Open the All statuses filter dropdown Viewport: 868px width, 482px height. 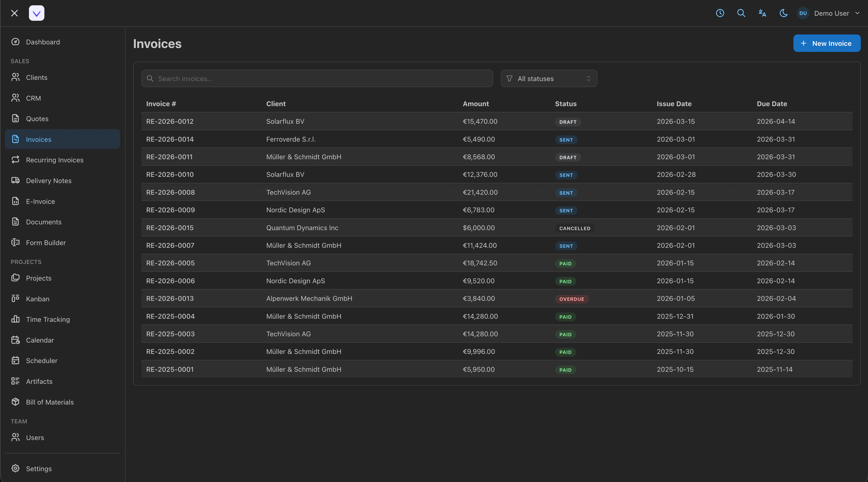pos(549,79)
